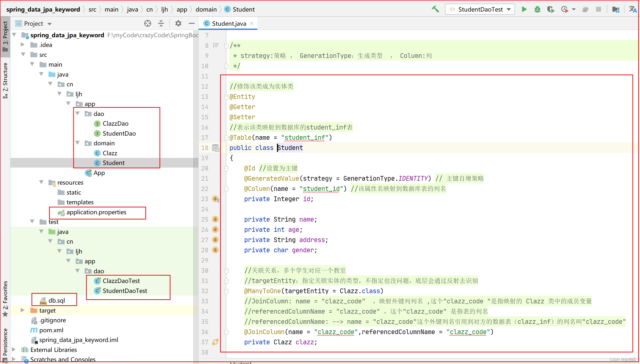The width and height of the screenshot is (640, 364).
Task: Open ClazzDaoTest test class
Action: [x=121, y=281]
